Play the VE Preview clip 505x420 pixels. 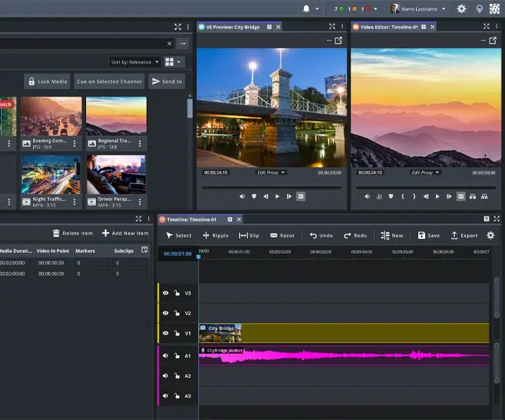pos(277,197)
